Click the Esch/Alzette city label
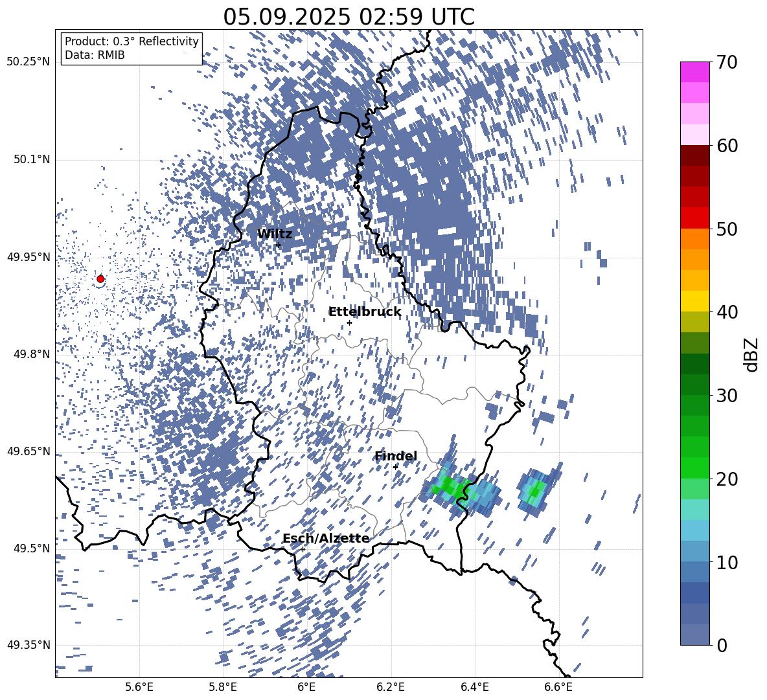Image resolution: width=767 pixels, height=700 pixels. coord(326,539)
